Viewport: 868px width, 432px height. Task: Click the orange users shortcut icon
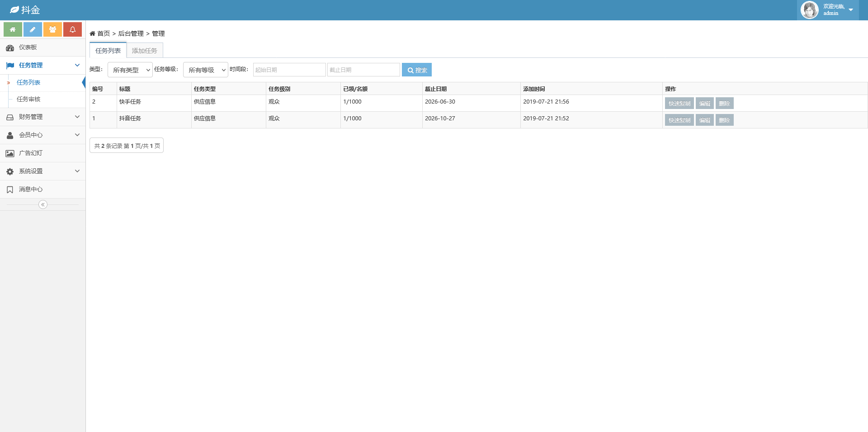[x=52, y=29]
